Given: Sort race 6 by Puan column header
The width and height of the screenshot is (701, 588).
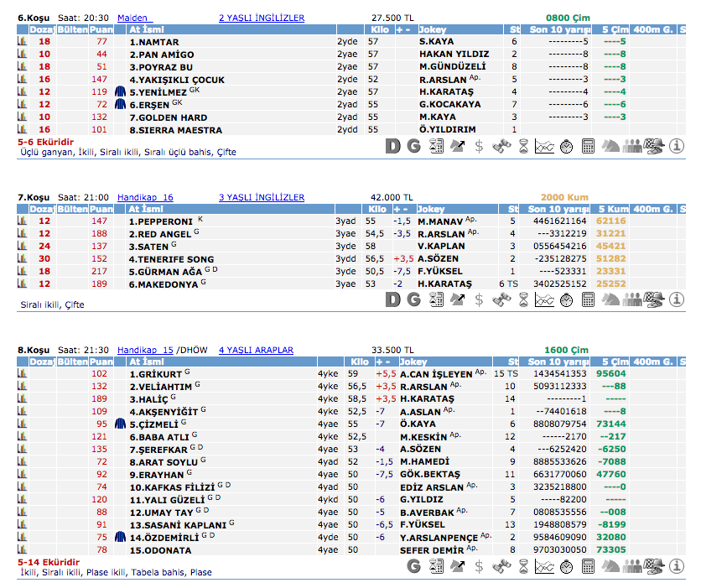Looking at the screenshot, I should (101, 29).
